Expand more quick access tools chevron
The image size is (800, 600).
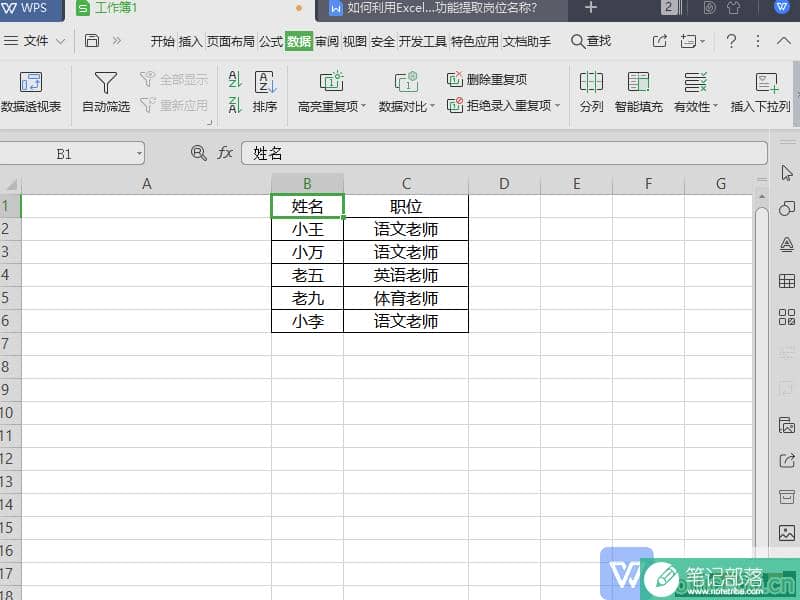[x=117, y=41]
